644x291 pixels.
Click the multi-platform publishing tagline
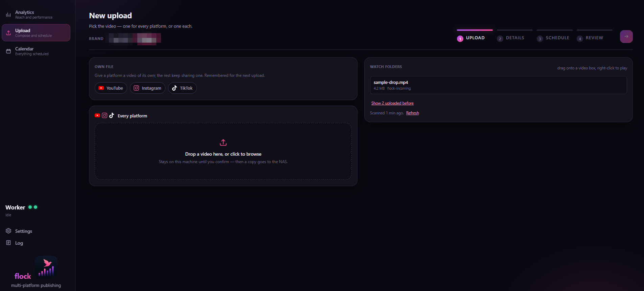[x=36, y=285]
